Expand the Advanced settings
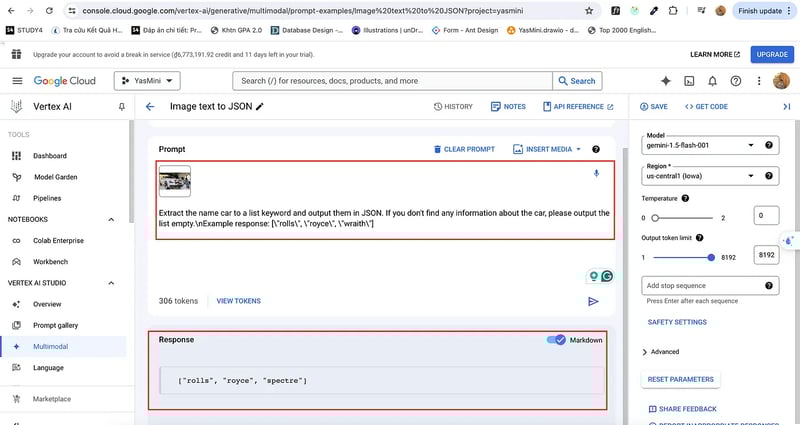The width and height of the screenshot is (800, 425). 661,352
